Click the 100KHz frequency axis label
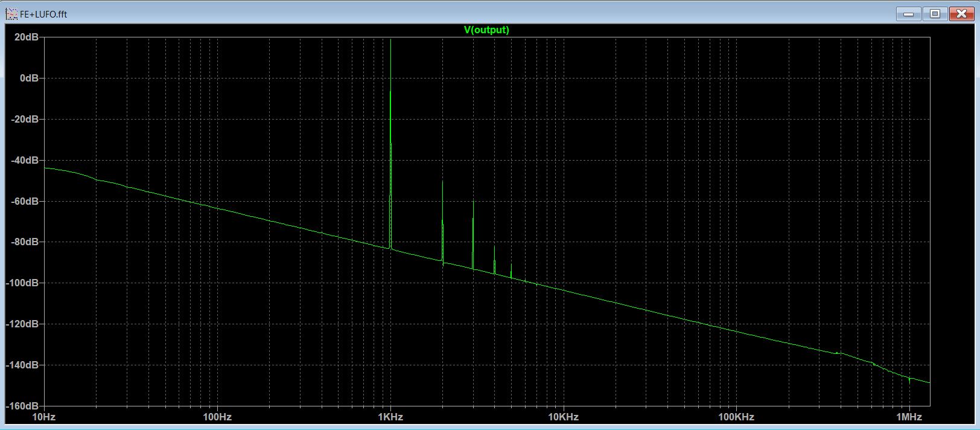 [x=737, y=417]
